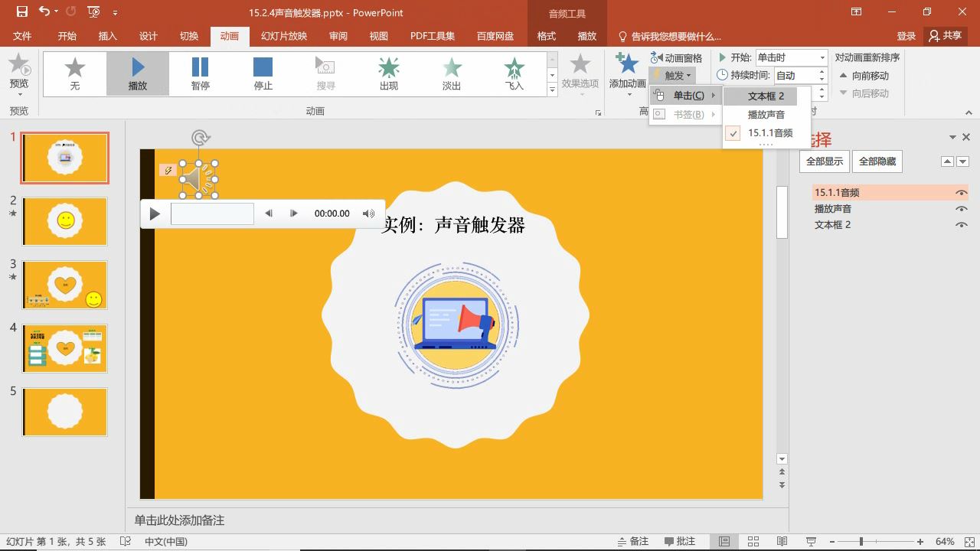The image size is (980, 551).
Task: Click the Undo arrow icon
Action: [x=44, y=11]
